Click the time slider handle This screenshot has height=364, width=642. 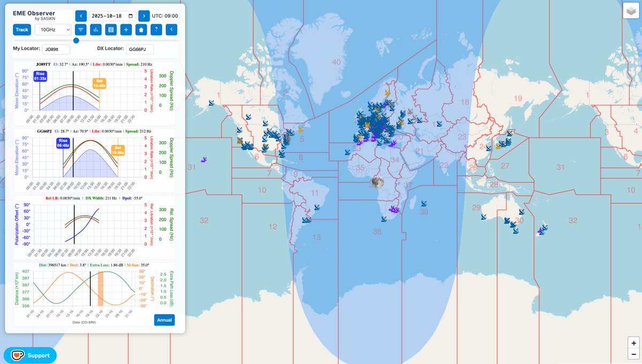point(76,40)
